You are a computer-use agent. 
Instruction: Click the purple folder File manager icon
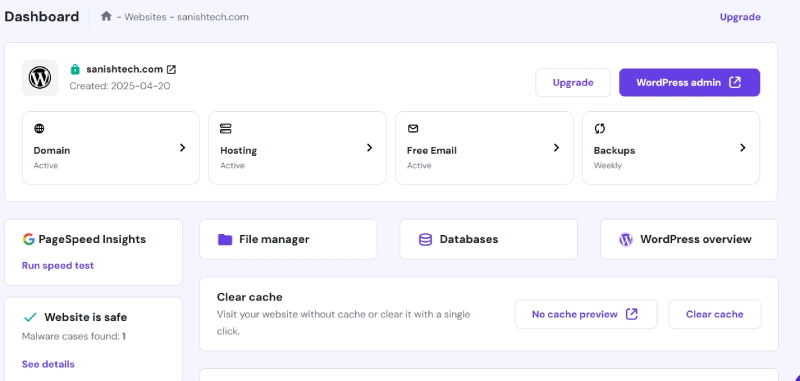point(225,239)
